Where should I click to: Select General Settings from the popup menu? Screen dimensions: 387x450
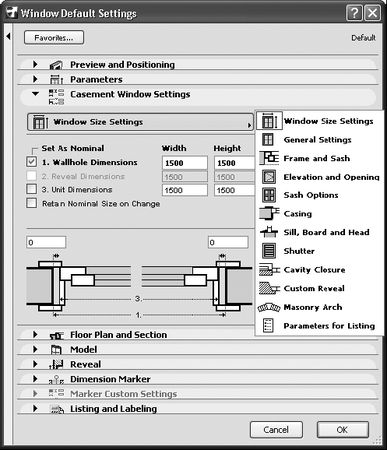tap(317, 140)
